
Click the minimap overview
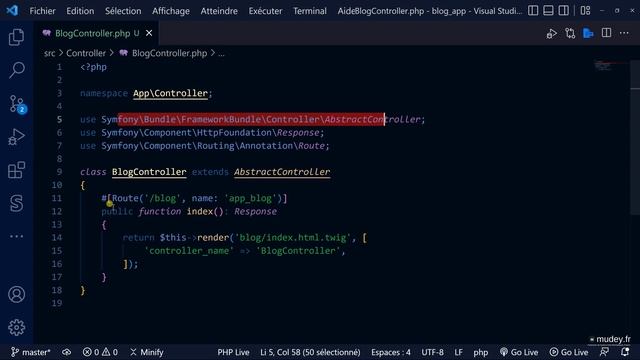(611, 65)
